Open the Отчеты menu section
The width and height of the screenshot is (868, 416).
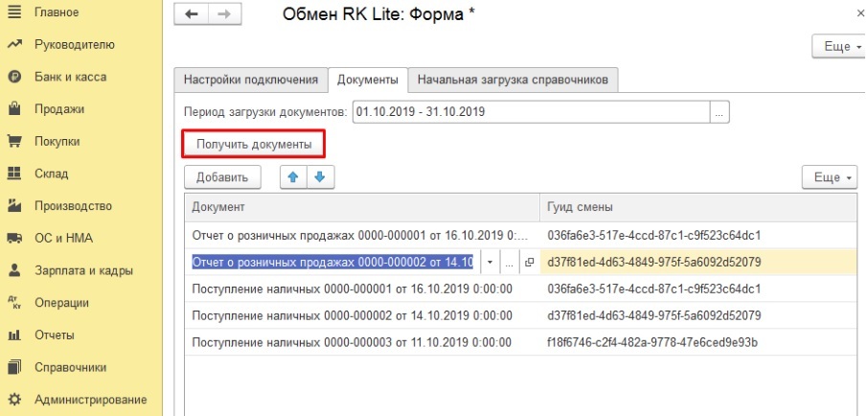click(x=55, y=335)
